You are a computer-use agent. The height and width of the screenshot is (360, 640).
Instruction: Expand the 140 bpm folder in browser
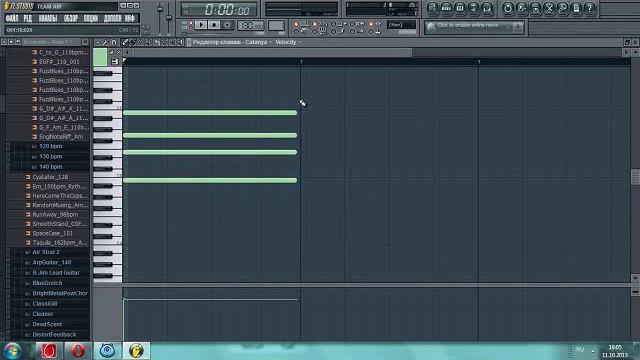pos(51,167)
